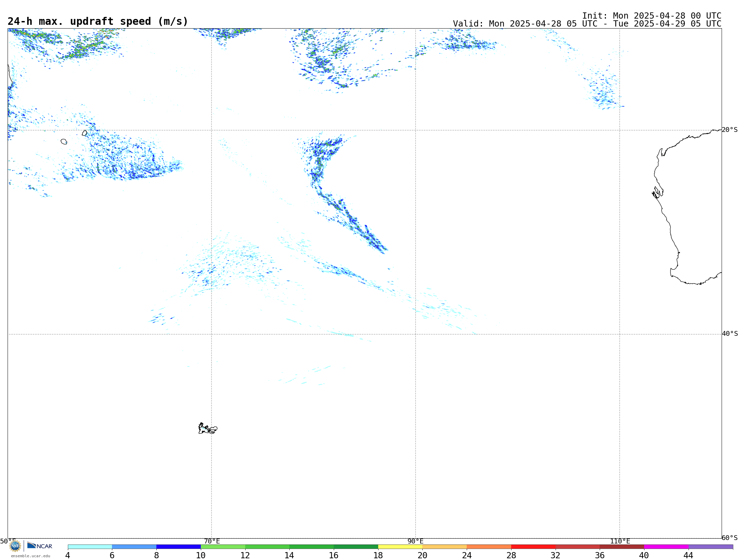The width and height of the screenshot is (744, 560).
Task: Click the 'Valid:' date range text
Action: click(x=587, y=24)
